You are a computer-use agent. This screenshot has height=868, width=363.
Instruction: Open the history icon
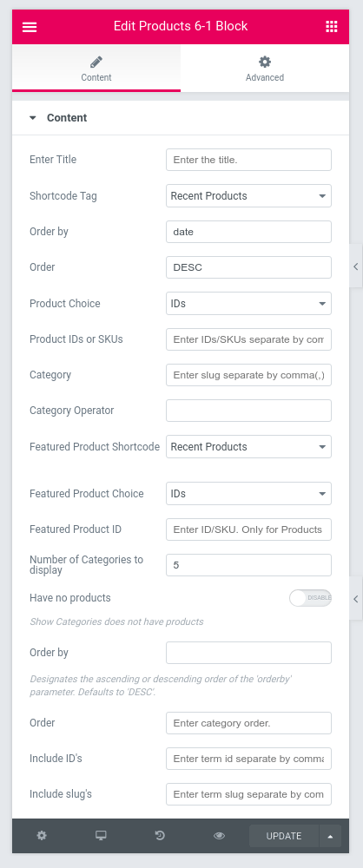(160, 835)
